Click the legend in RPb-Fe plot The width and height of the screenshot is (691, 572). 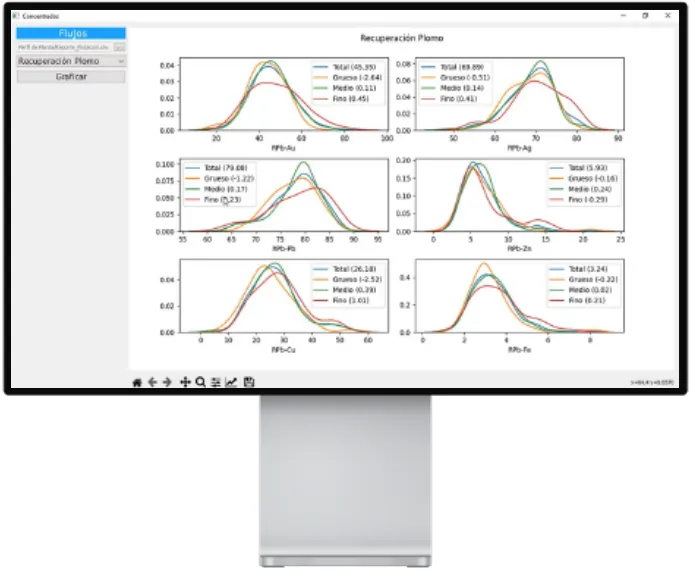coord(588,285)
